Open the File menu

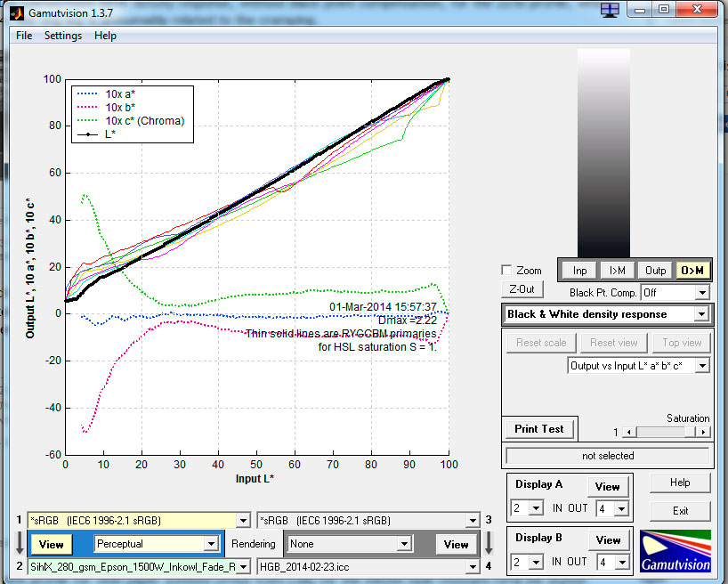click(24, 36)
